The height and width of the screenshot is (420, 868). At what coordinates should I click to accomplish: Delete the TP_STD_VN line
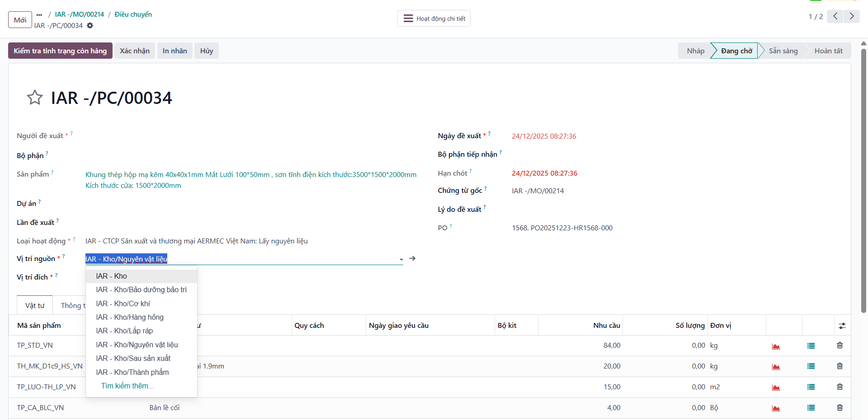pos(840,345)
